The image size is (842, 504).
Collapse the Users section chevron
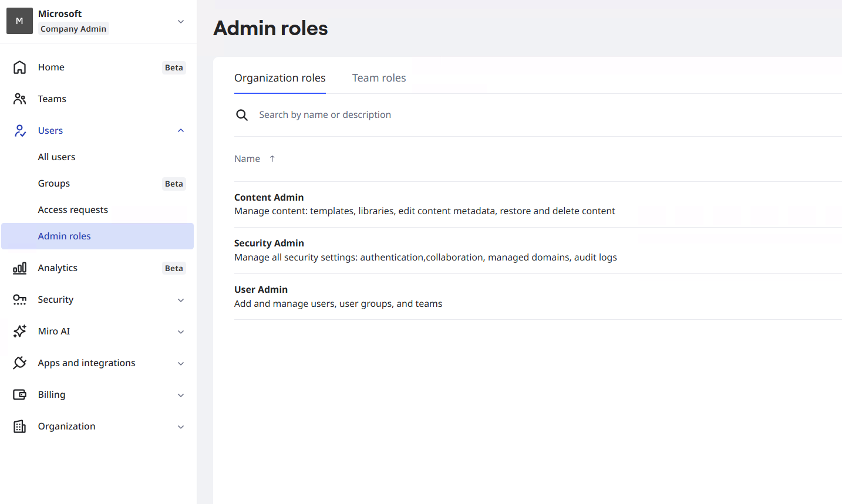coord(181,131)
